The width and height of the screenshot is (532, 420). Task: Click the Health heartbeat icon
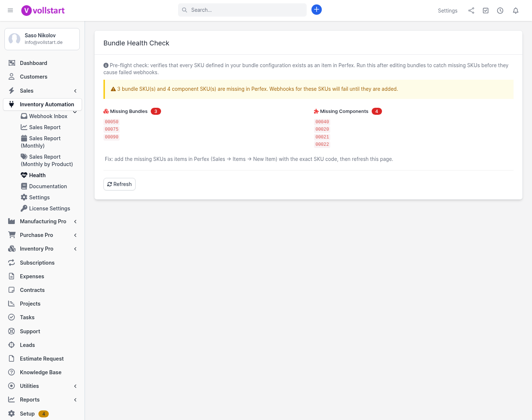point(24,175)
